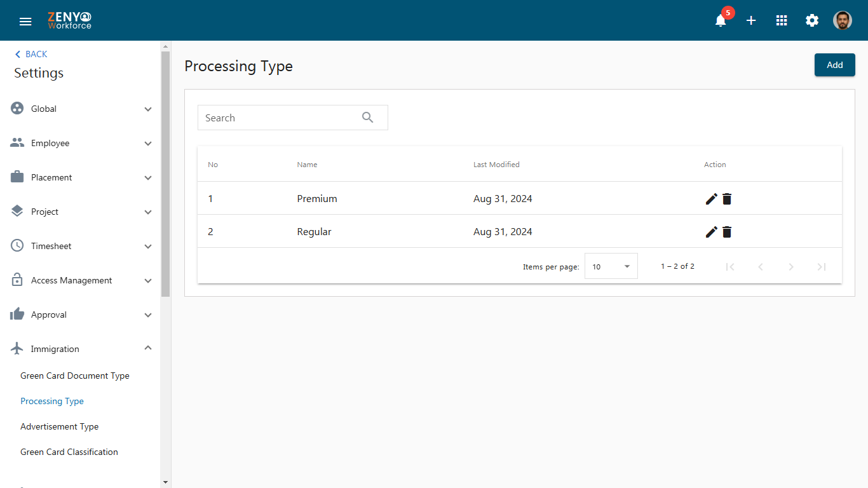Click the Add button
This screenshot has width=868, height=488.
835,65
